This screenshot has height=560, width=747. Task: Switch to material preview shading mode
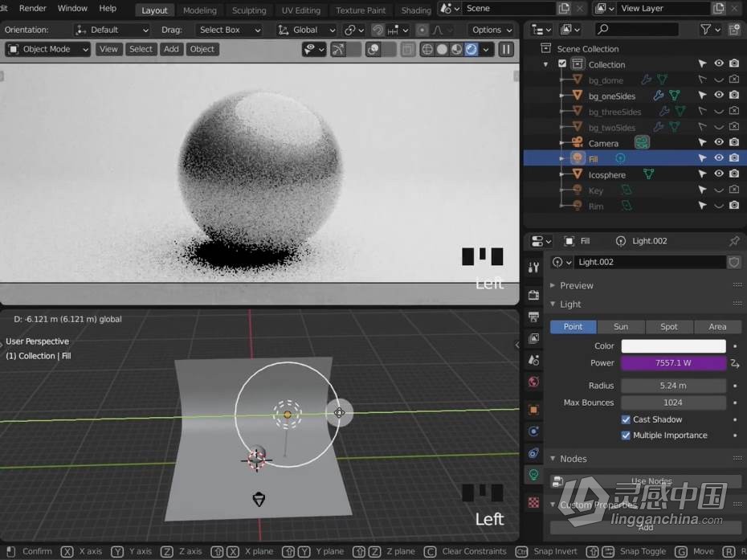(x=456, y=49)
